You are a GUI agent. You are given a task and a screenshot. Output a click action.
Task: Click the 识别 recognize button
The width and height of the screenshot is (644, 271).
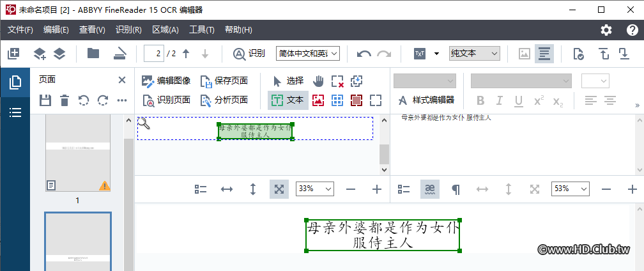click(249, 54)
